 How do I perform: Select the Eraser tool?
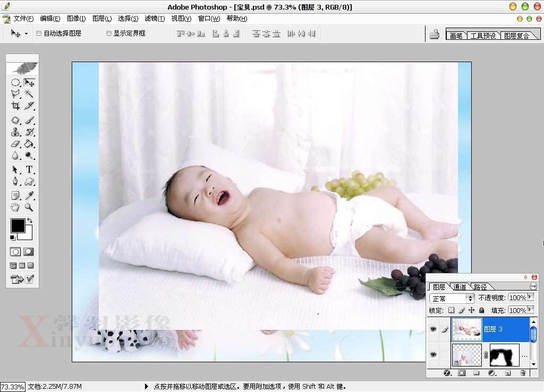coord(15,143)
